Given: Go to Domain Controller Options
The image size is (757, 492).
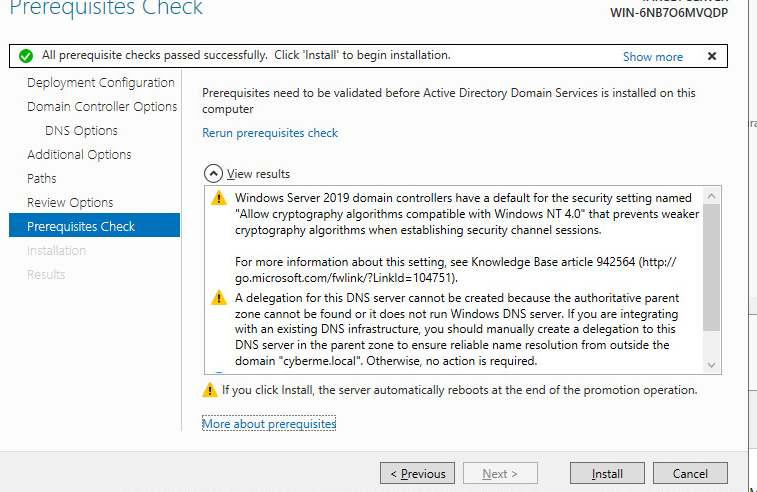Looking at the screenshot, I should pyautogui.click(x=102, y=107).
